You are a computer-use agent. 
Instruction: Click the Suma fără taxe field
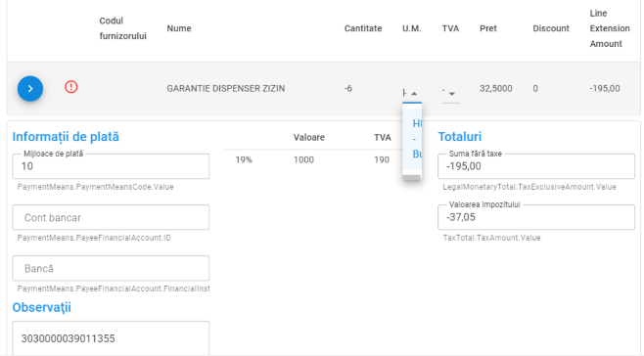536,166
